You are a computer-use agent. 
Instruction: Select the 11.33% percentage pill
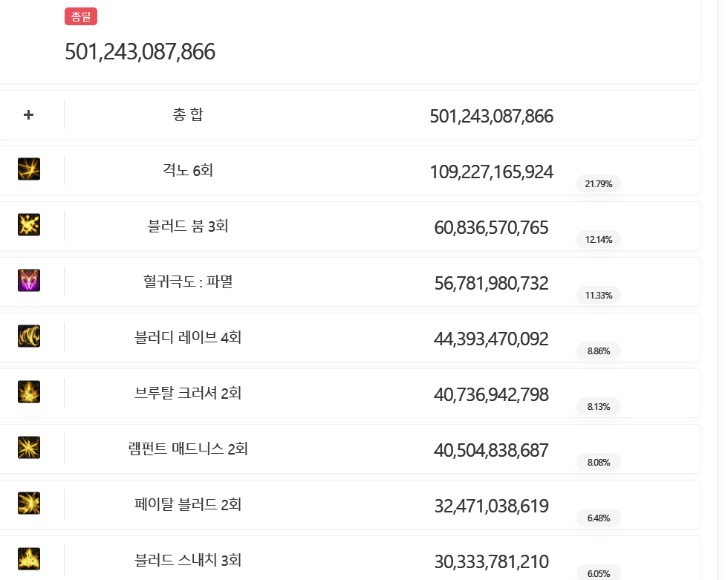click(598, 296)
